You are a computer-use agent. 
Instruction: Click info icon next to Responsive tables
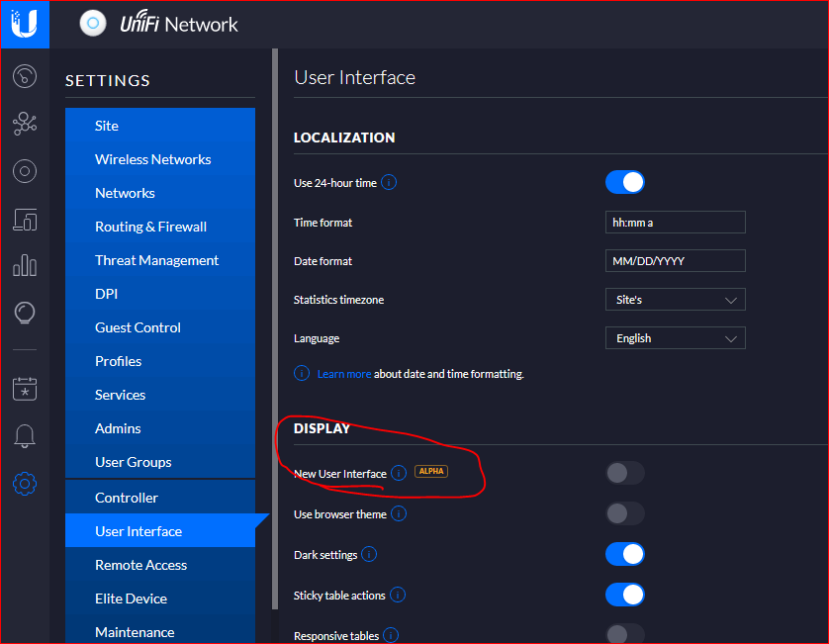coord(391,635)
